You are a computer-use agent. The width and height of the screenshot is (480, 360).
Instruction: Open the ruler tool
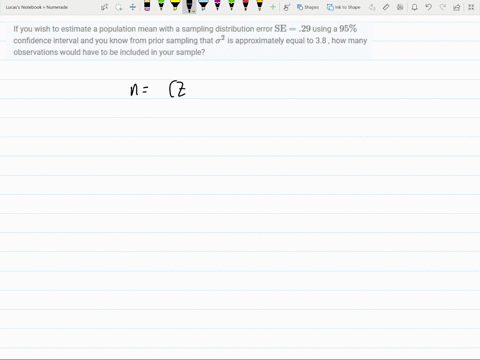point(386,7)
